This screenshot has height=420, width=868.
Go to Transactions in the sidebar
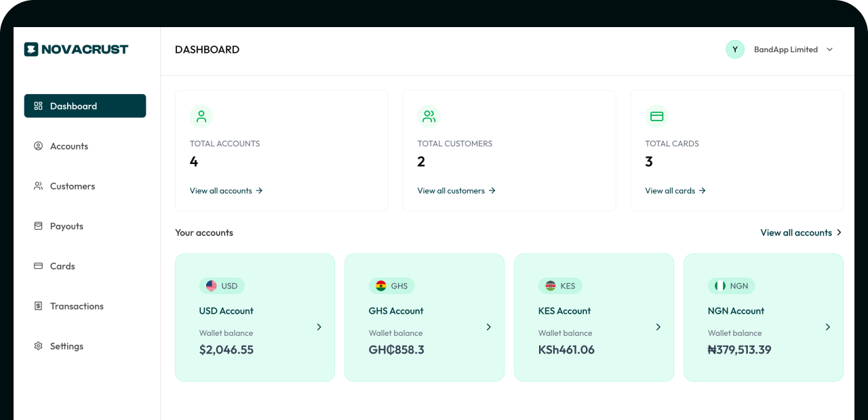point(76,306)
